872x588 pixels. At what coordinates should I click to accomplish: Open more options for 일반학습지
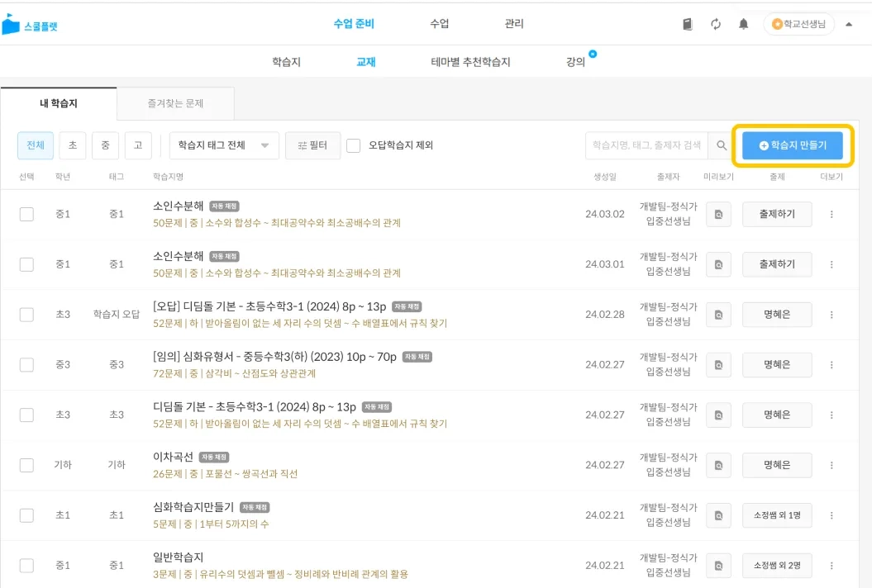(x=831, y=565)
